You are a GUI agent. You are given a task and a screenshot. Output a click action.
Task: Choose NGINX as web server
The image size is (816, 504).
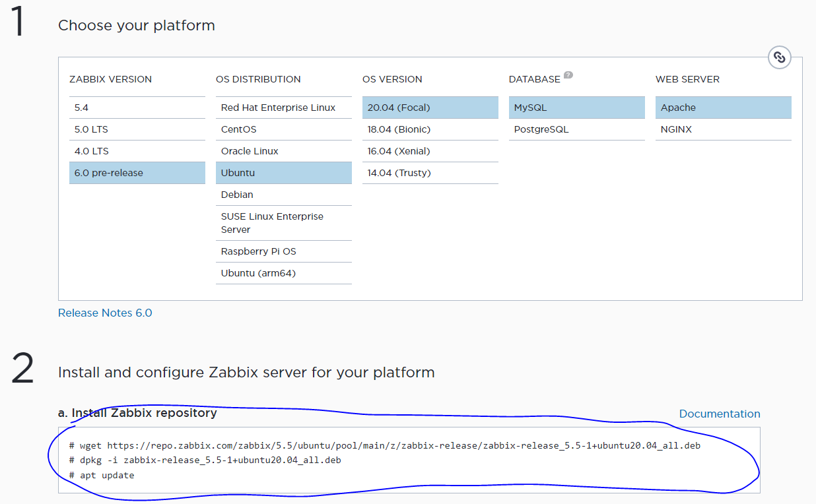tap(723, 129)
